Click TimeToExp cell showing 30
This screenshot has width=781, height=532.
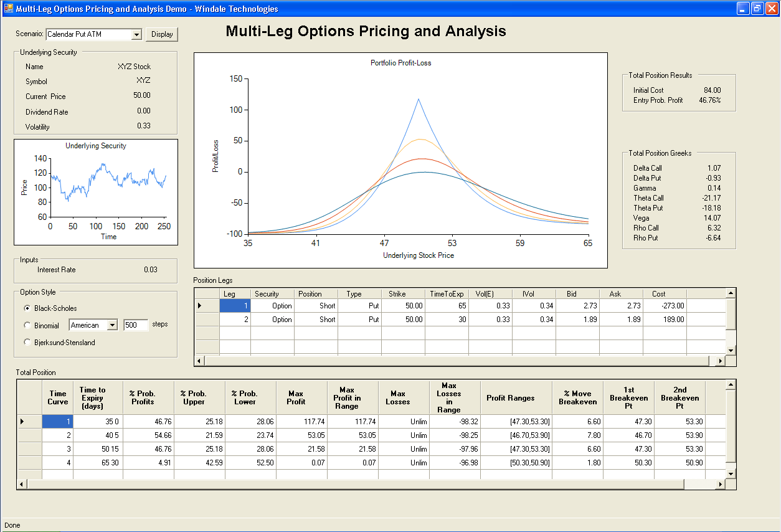coord(447,320)
